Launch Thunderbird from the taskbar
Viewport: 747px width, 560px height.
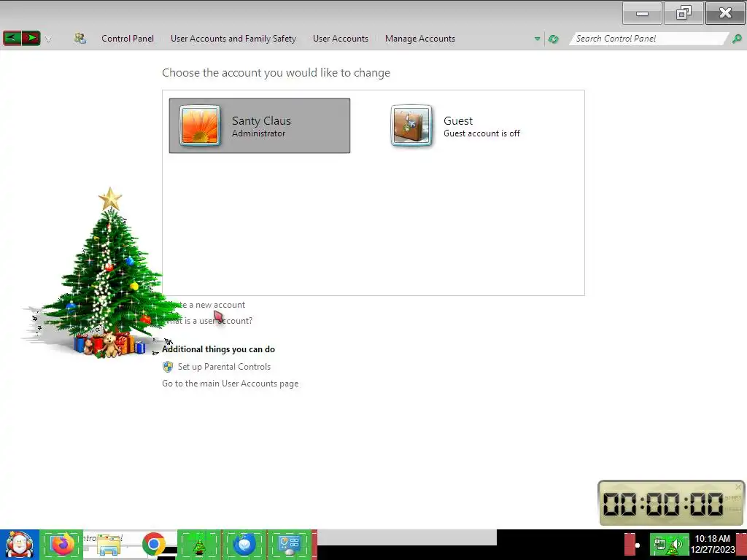pyautogui.click(x=244, y=544)
